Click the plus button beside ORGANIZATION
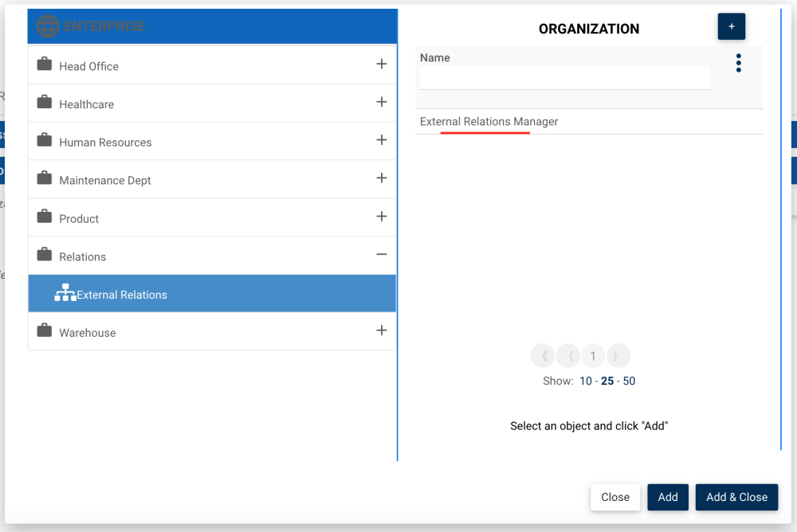797x532 pixels. point(732,26)
